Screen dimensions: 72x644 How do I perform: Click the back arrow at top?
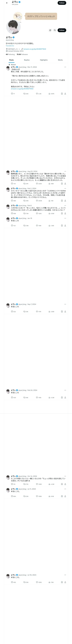[x=7, y=3]
